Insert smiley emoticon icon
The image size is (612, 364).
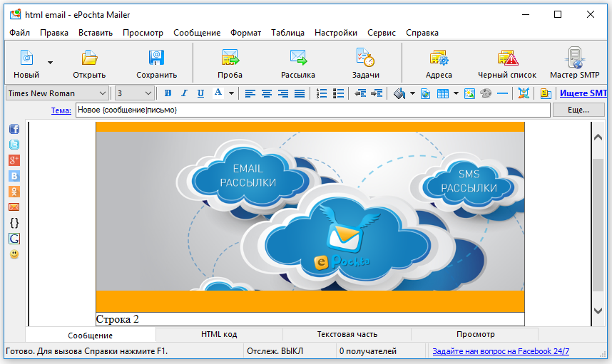(14, 254)
